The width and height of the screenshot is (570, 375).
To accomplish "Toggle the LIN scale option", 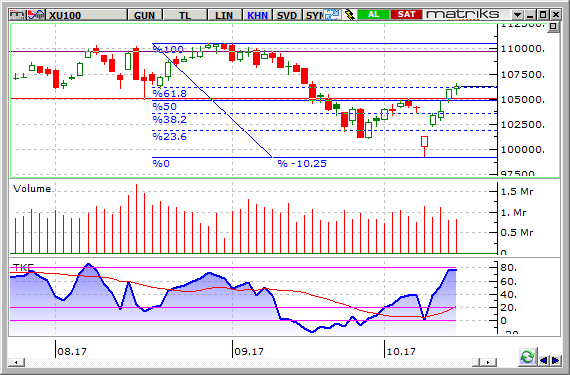I will pos(224,15).
